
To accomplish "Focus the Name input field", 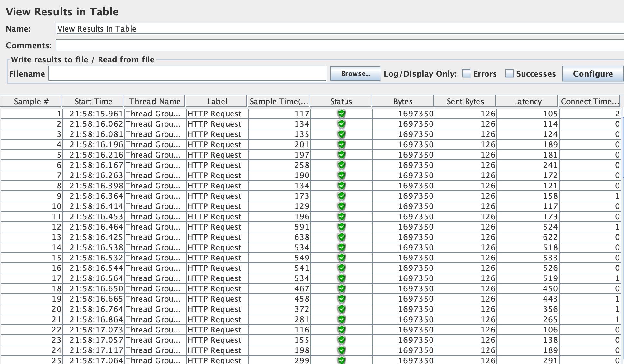I will (340, 29).
